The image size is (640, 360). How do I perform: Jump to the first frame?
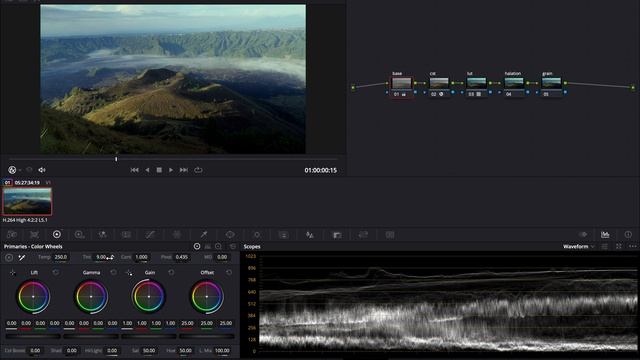[x=134, y=170]
